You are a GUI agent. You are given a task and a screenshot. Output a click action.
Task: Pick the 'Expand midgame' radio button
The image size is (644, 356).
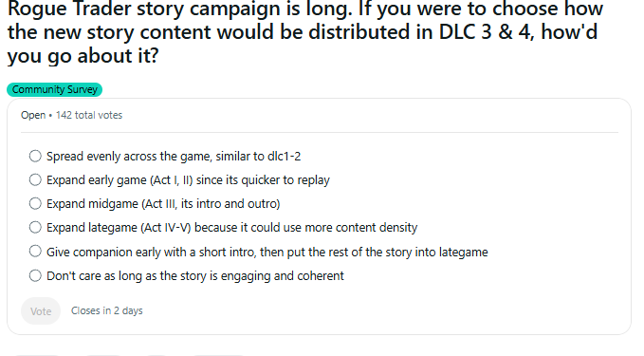point(35,203)
